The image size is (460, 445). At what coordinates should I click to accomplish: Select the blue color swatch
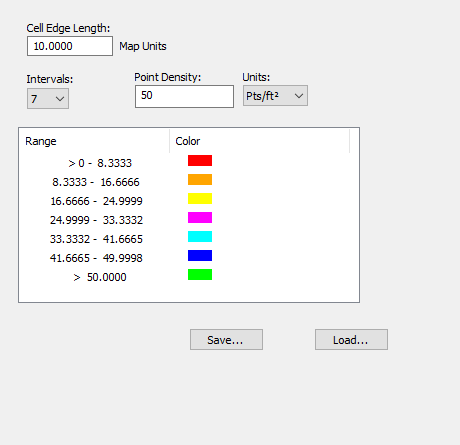pyautogui.click(x=200, y=255)
